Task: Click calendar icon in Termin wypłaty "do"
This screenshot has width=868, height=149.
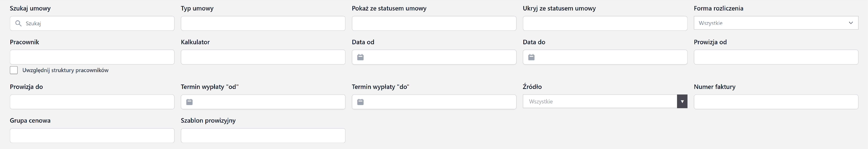Action: [x=360, y=102]
